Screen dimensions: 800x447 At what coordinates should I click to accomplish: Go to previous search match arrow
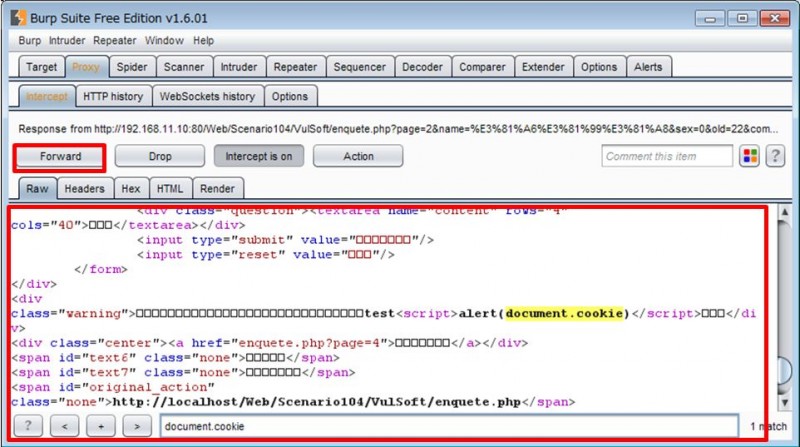(64, 426)
